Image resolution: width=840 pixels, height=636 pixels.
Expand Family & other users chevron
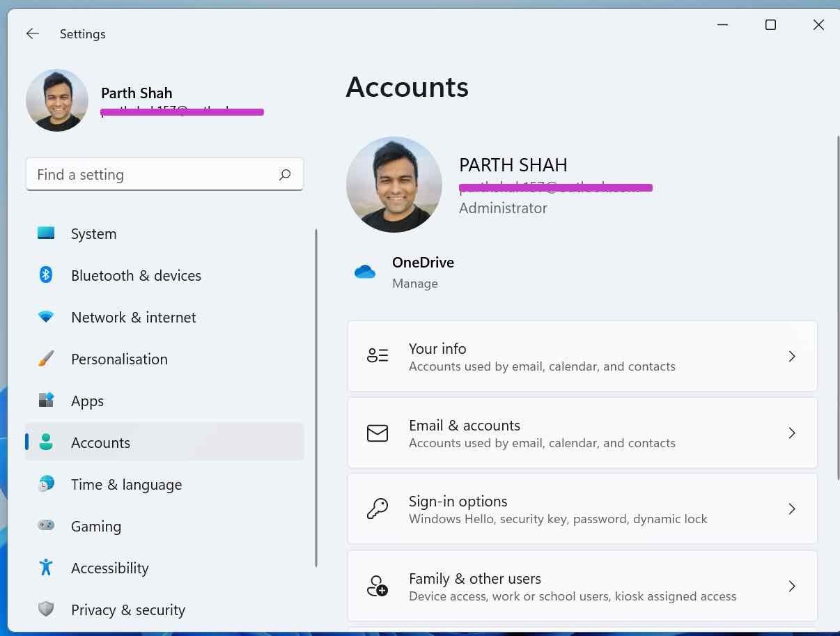pyautogui.click(x=792, y=586)
